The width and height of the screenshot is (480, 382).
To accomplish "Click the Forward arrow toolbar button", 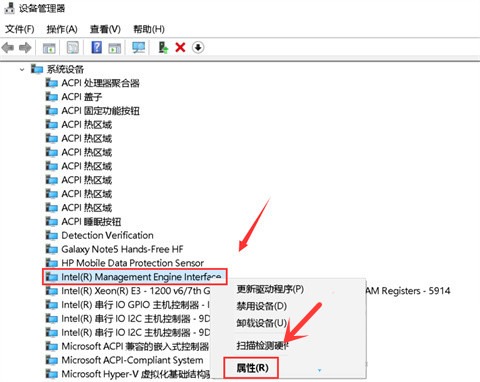I will point(25,48).
